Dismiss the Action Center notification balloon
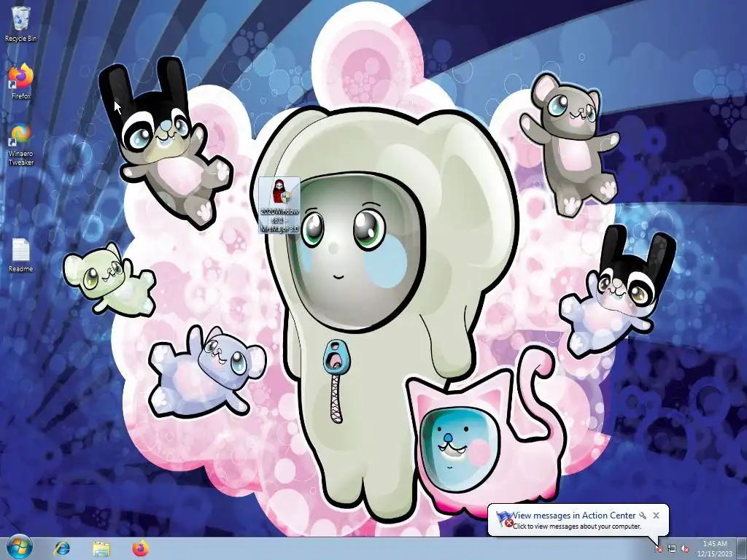The width and height of the screenshot is (747, 560). pos(656,516)
